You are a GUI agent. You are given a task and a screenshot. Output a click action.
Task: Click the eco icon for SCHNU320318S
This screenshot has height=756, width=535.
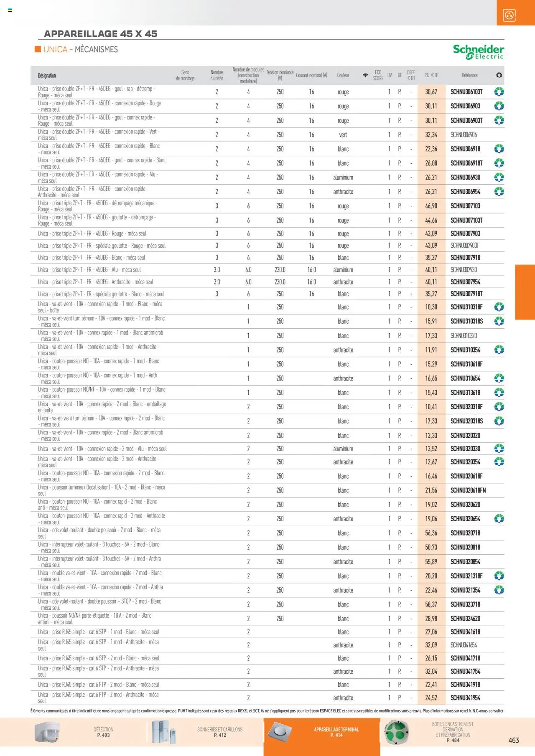[x=499, y=421]
